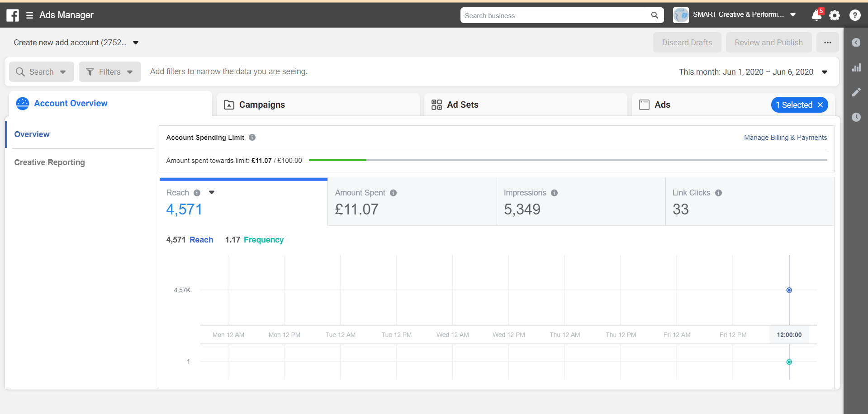Open the Search dropdown button
The height and width of the screenshot is (414, 868).
click(x=41, y=72)
